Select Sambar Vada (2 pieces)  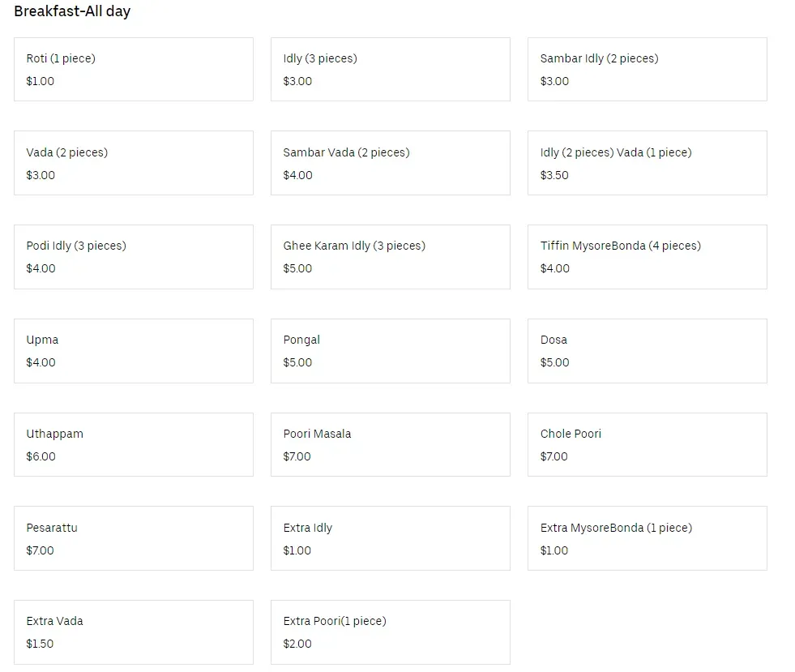pos(390,163)
